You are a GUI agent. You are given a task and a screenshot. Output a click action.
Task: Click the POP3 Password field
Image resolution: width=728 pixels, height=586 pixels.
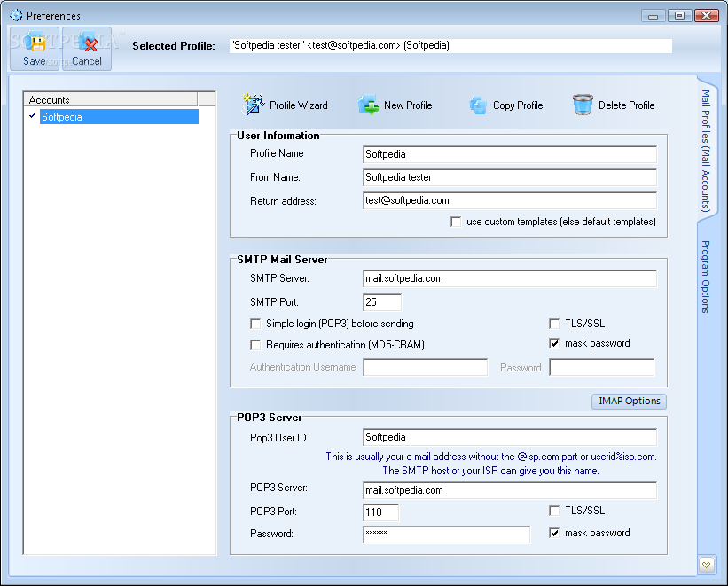click(446, 535)
